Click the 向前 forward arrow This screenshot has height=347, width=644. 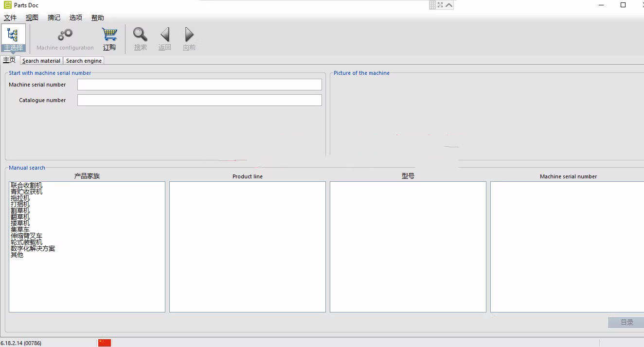pos(189,35)
